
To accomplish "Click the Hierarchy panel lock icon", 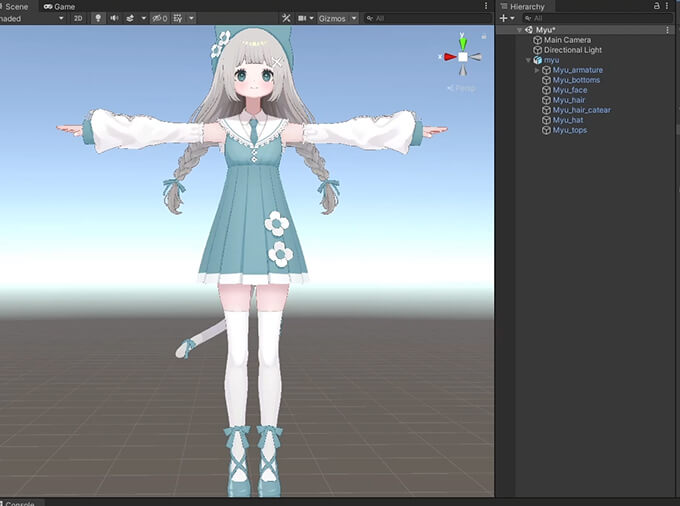I will [x=656, y=6].
